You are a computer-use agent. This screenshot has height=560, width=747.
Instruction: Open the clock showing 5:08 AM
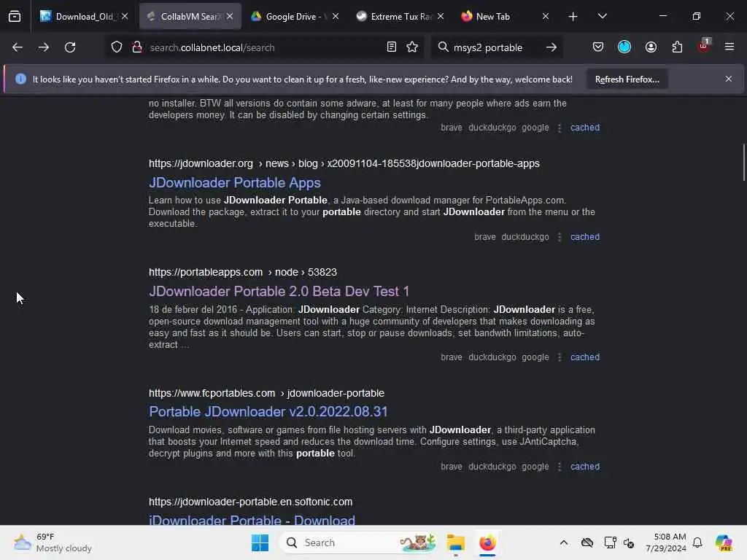coord(665,542)
